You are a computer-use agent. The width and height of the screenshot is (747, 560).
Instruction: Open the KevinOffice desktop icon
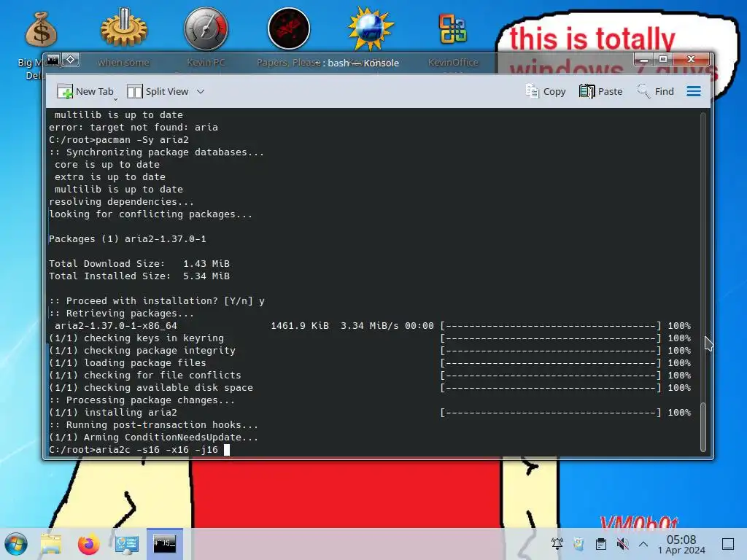point(453,29)
